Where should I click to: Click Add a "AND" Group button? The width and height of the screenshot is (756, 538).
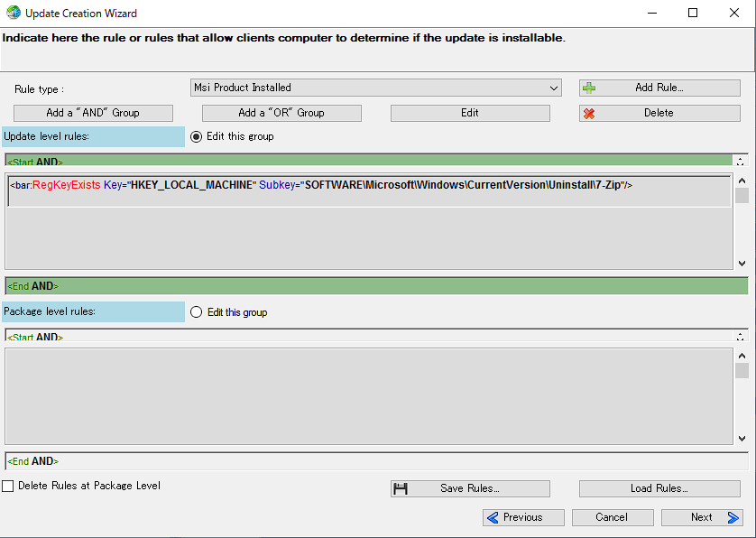tap(93, 113)
